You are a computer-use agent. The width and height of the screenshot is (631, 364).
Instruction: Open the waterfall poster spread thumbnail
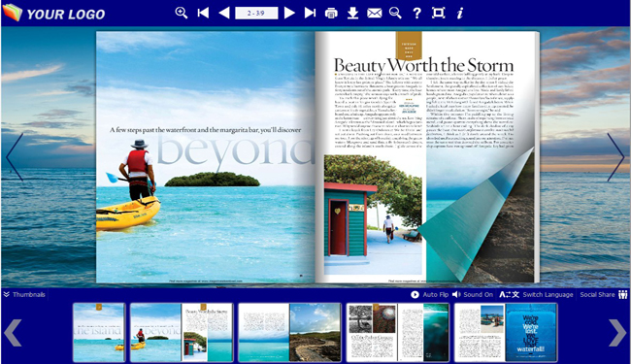coord(506,333)
